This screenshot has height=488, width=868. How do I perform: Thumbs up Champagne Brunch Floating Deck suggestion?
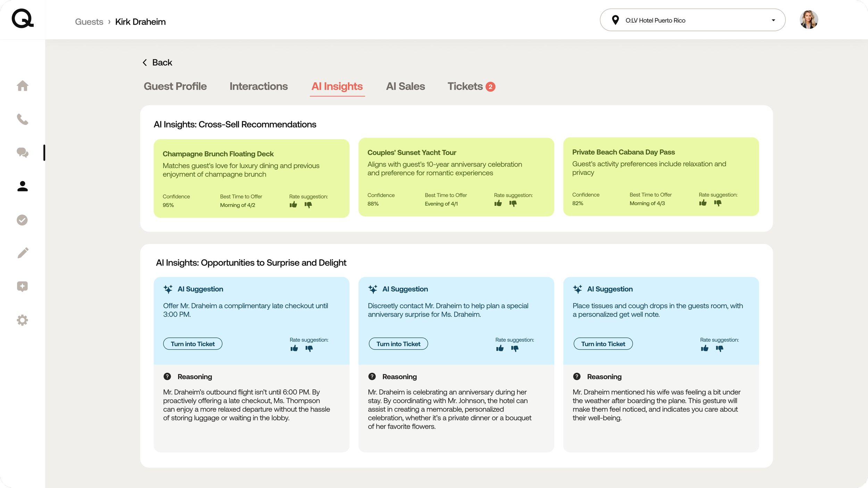pyautogui.click(x=293, y=205)
